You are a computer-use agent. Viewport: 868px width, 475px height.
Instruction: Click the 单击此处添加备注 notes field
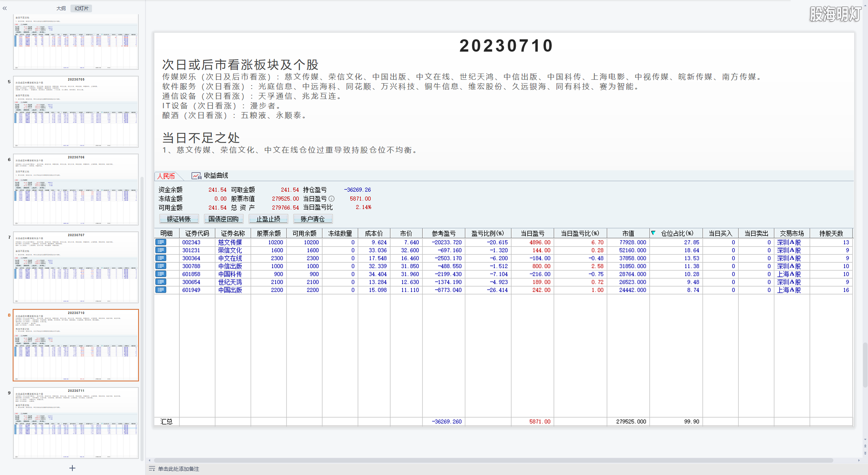[179, 469]
